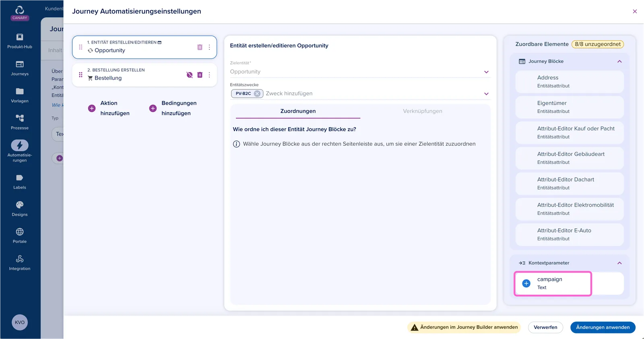Viewport: 644px width, 339px height.
Task: Open Labels in the sidebar
Action: point(20,182)
